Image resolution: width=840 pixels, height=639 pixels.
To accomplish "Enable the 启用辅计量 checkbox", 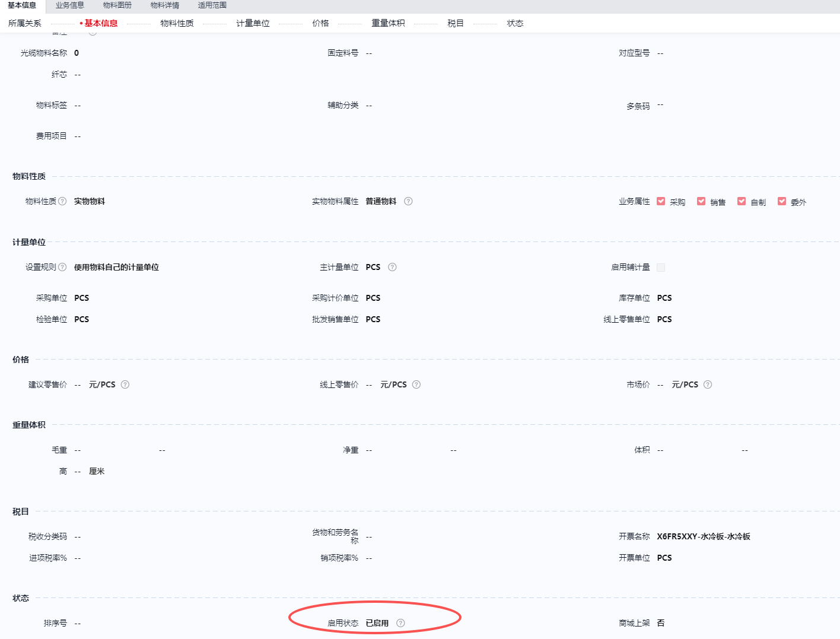I will (x=661, y=268).
